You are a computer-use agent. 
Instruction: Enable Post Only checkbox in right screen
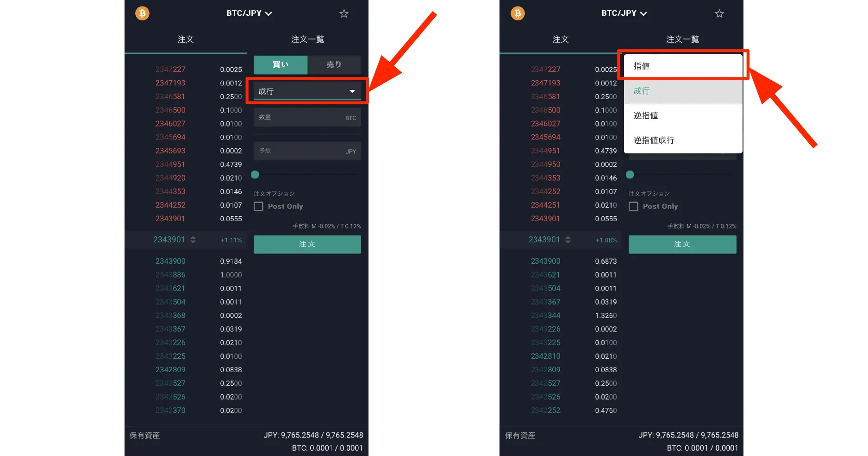pos(634,206)
